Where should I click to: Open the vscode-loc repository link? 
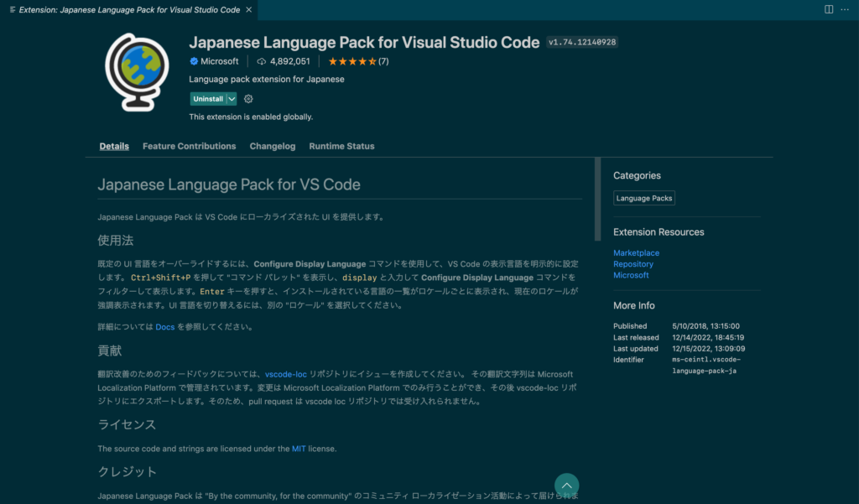[286, 374]
